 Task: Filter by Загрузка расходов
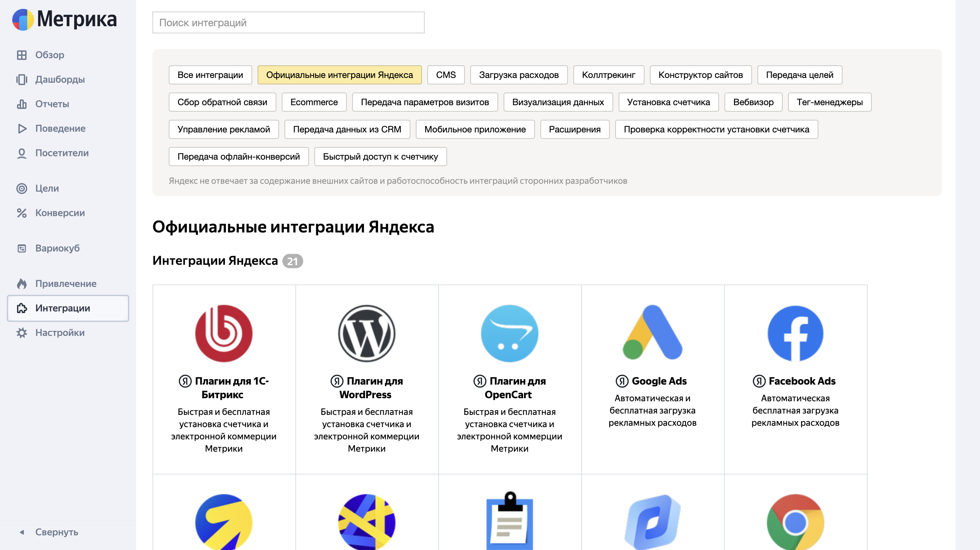[x=519, y=75]
